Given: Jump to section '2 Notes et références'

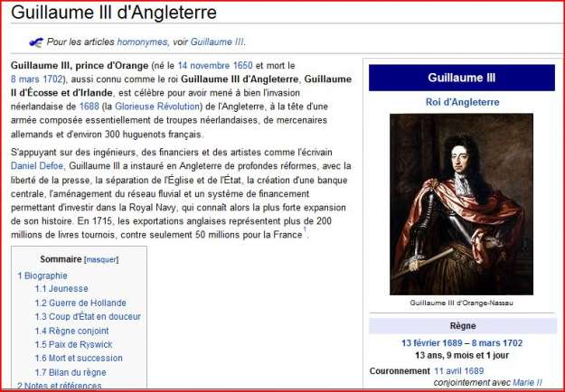Looking at the screenshot, I should pos(60,386).
